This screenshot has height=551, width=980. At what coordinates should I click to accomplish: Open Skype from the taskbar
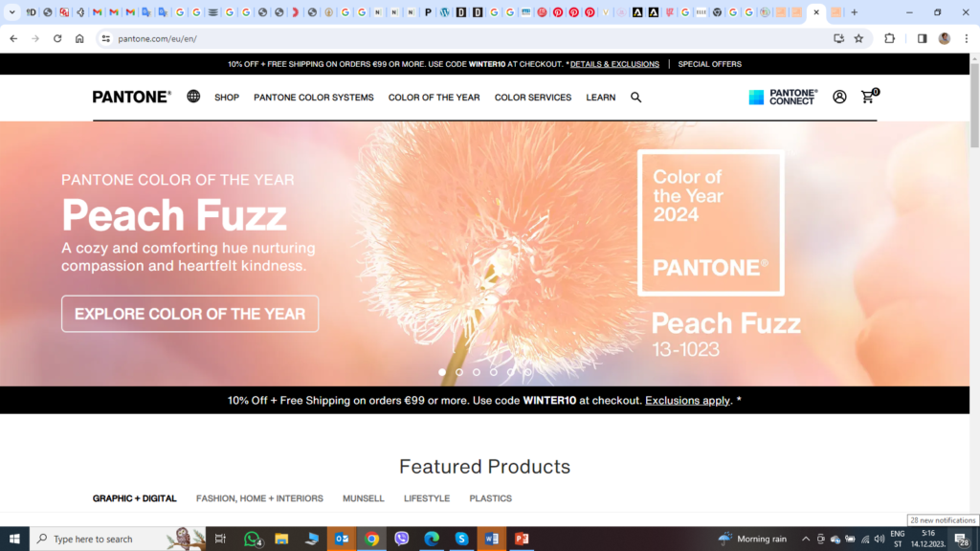click(x=462, y=539)
